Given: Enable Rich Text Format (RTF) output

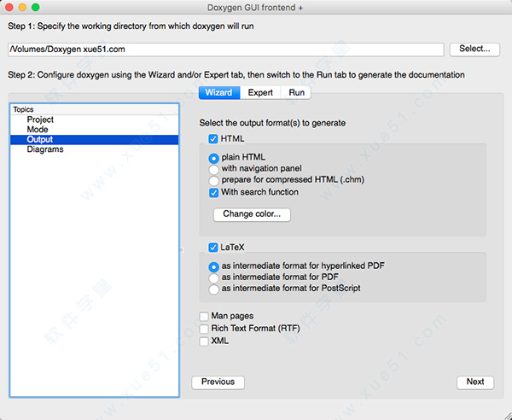Looking at the screenshot, I should (204, 329).
